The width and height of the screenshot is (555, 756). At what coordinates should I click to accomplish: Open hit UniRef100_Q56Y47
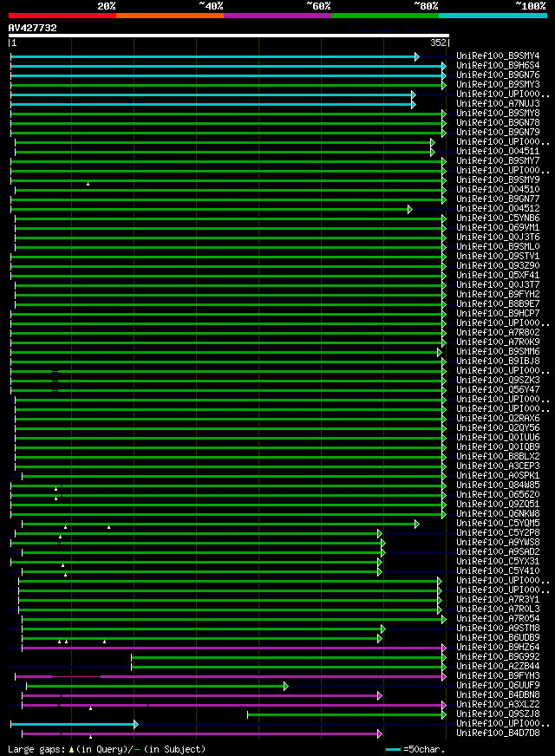498,389
